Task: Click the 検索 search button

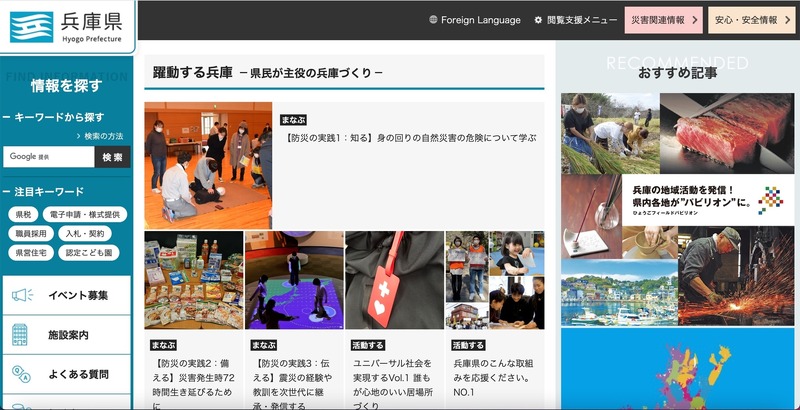Action: 112,157
